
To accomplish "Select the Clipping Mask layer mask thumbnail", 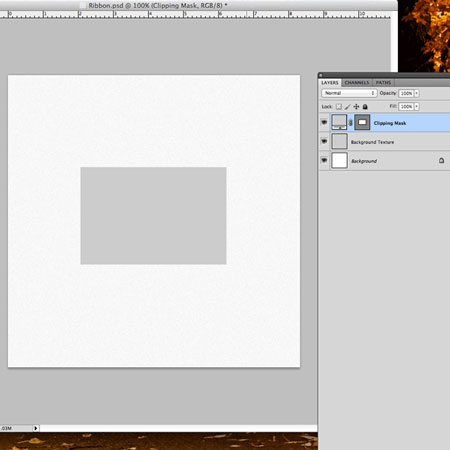I will pyautogui.click(x=362, y=122).
